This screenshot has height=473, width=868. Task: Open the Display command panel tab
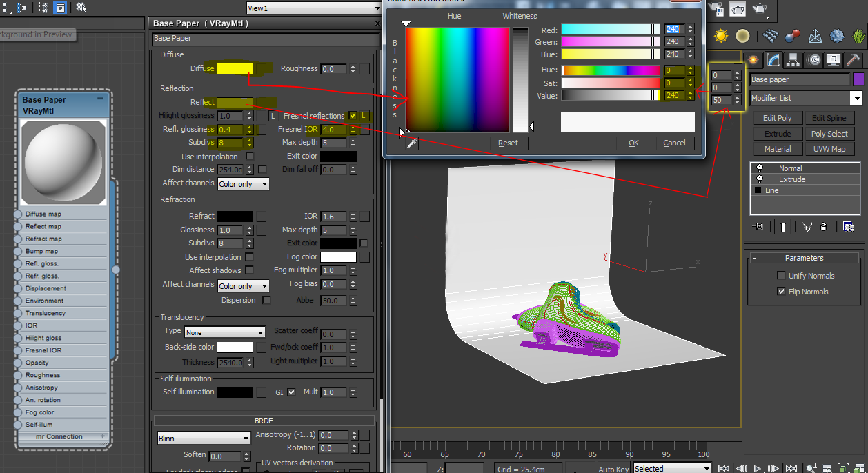coord(834,60)
